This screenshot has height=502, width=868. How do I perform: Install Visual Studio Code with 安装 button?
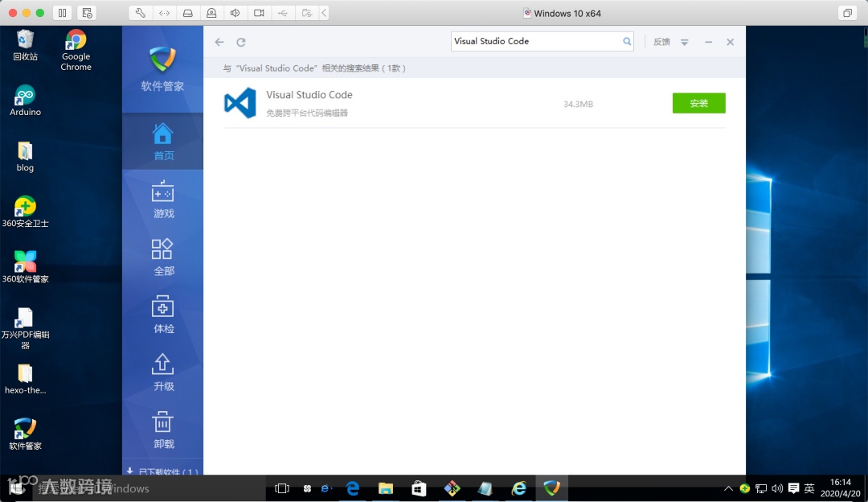click(x=698, y=103)
